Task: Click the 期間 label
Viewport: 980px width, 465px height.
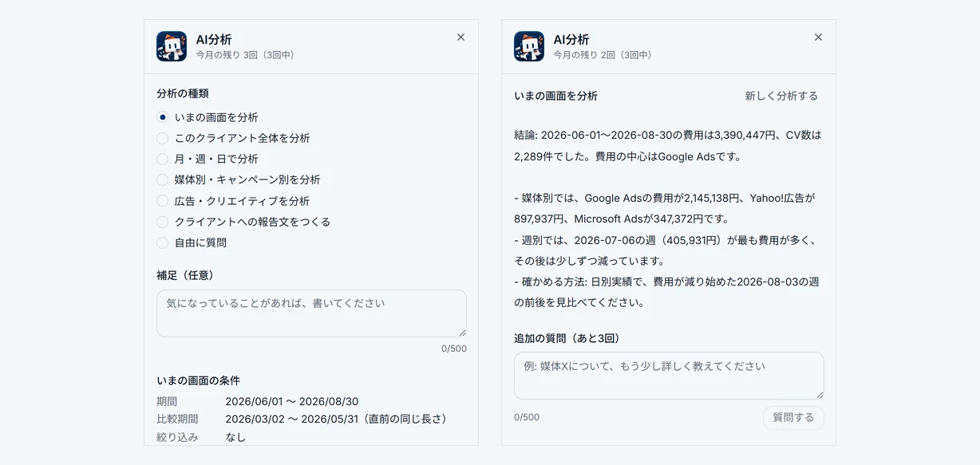Action: click(x=167, y=401)
